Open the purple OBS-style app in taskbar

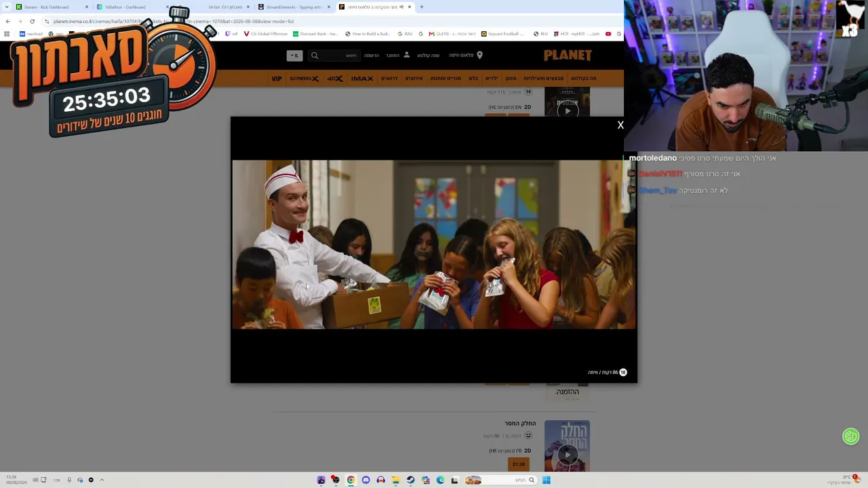click(x=321, y=480)
